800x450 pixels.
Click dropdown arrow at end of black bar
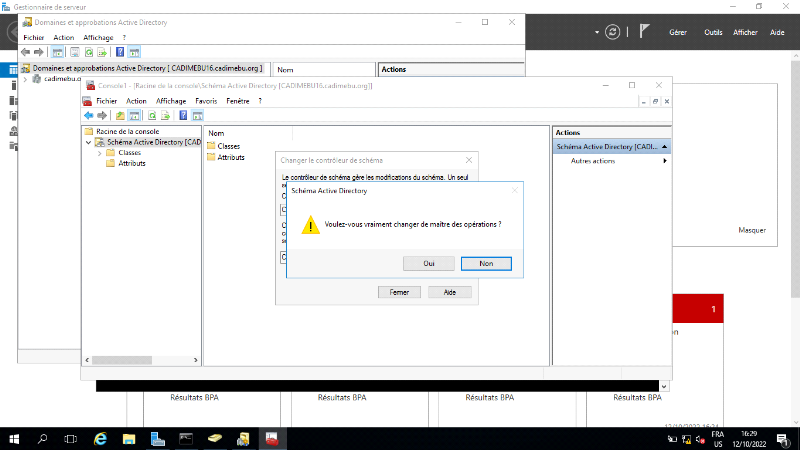pyautogui.click(x=664, y=387)
